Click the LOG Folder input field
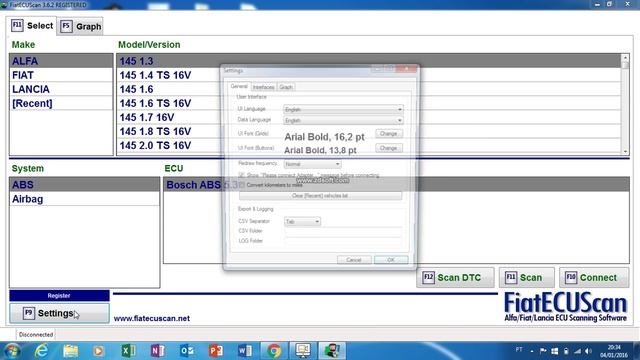640x360 pixels. pyautogui.click(x=343, y=241)
